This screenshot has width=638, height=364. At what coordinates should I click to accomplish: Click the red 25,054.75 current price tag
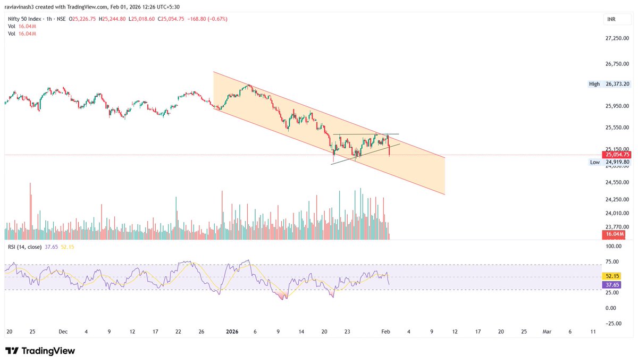point(616,155)
